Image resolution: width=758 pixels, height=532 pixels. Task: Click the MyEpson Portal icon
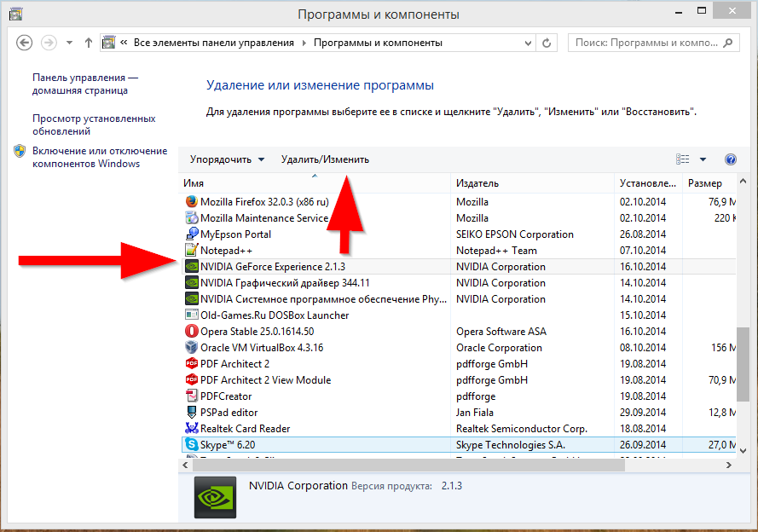192,234
